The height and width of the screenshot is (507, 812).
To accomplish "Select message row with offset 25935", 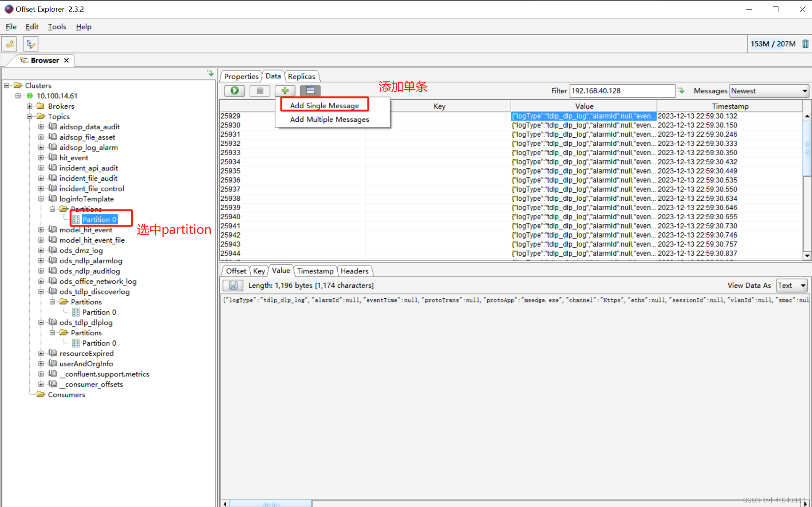I will [511, 171].
